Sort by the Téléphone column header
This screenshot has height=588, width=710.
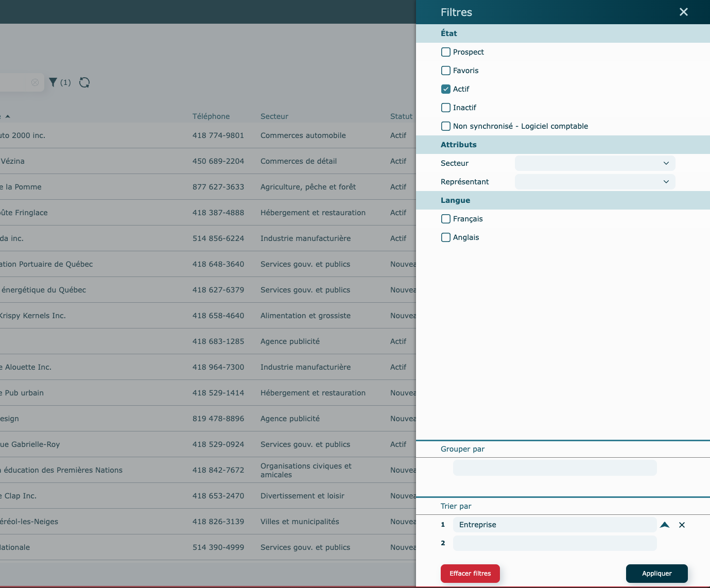[211, 116]
